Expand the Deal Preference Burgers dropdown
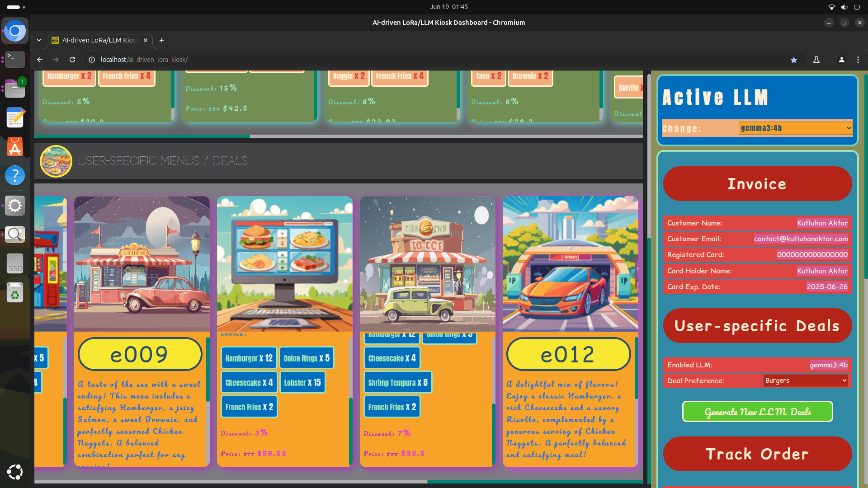The image size is (868, 488). (x=805, y=380)
